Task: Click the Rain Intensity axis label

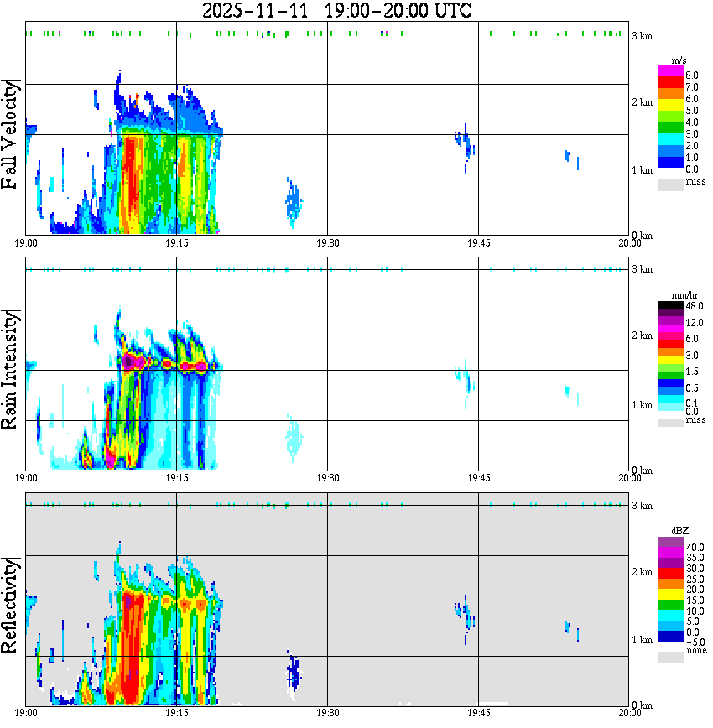Action: pyautogui.click(x=10, y=370)
